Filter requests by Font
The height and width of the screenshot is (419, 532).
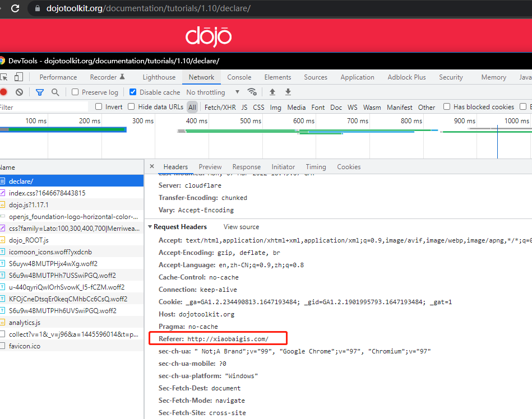pos(318,108)
